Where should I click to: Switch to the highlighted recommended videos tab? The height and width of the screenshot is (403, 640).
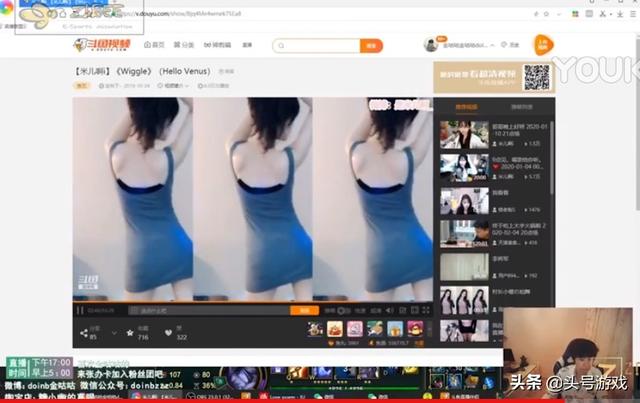tap(466, 107)
